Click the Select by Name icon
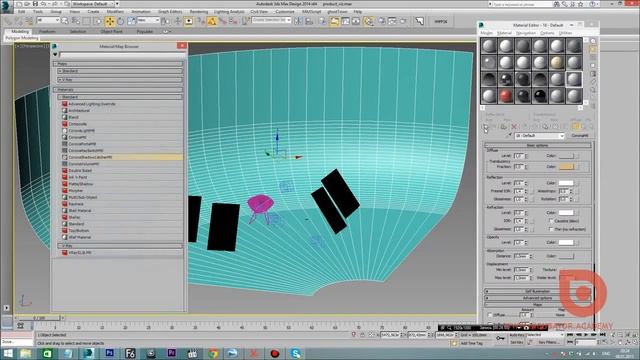This screenshot has width=640, height=360. pos(76,21)
